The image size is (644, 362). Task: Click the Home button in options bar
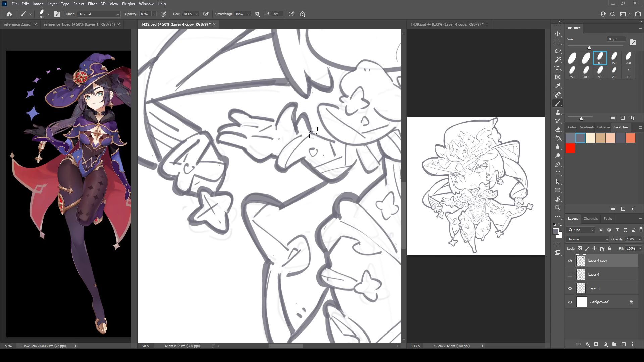tap(9, 14)
